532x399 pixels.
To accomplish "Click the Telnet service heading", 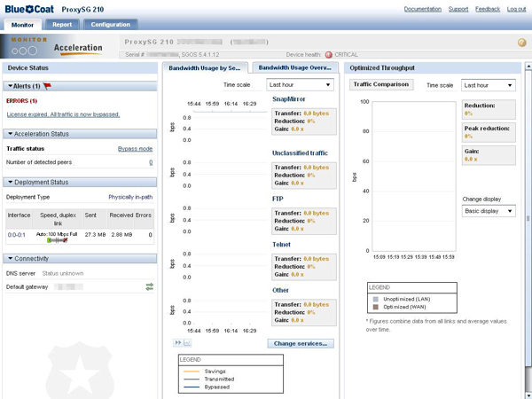I will click(281, 245).
